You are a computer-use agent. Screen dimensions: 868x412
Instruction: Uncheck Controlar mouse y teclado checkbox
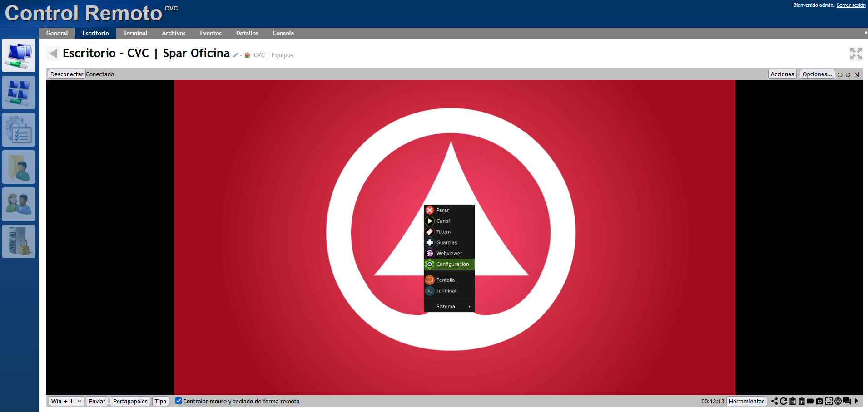click(x=179, y=401)
